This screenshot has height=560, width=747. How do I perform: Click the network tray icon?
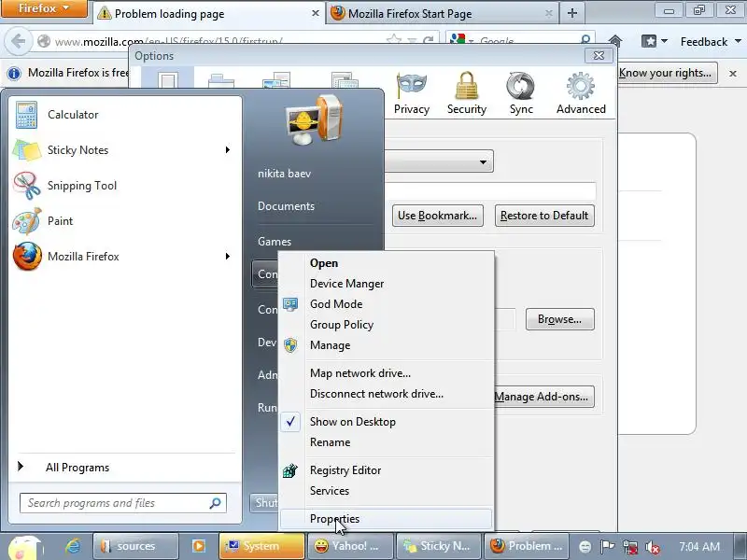coord(630,547)
